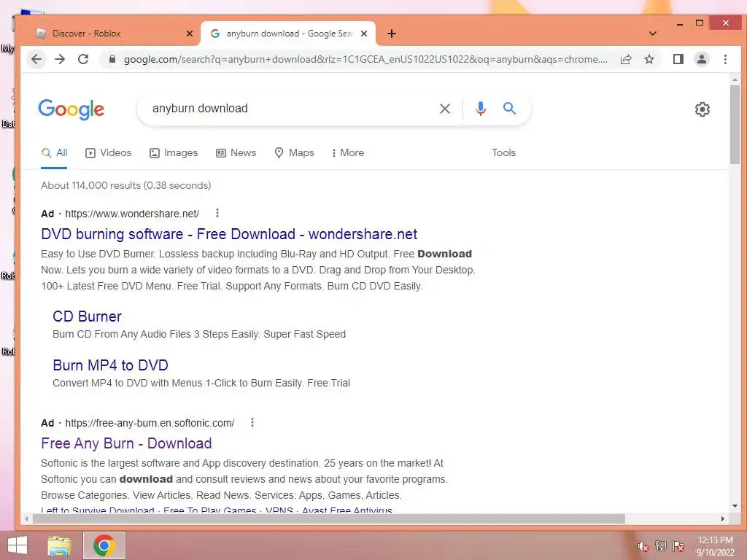Open the Windows Start button
747x560 pixels.
tap(18, 545)
